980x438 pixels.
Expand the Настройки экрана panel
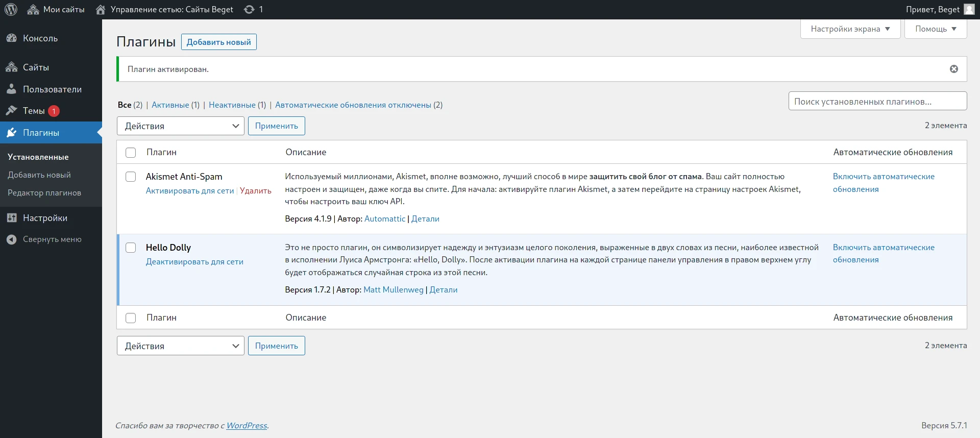[x=850, y=29]
